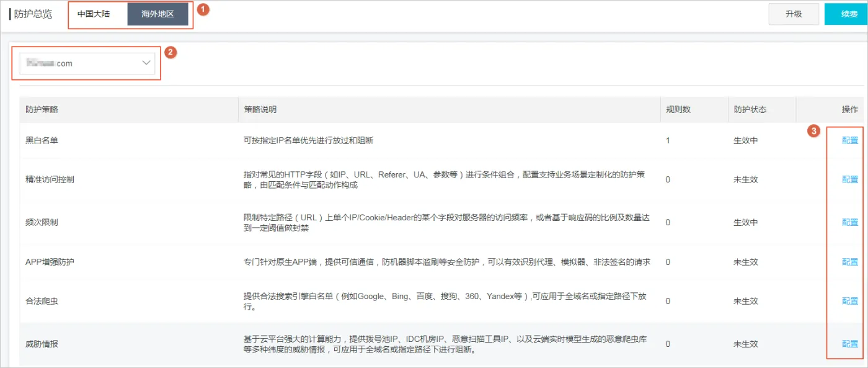Click the 策略说明 column header
Image resolution: width=868 pixels, height=368 pixels.
point(260,109)
